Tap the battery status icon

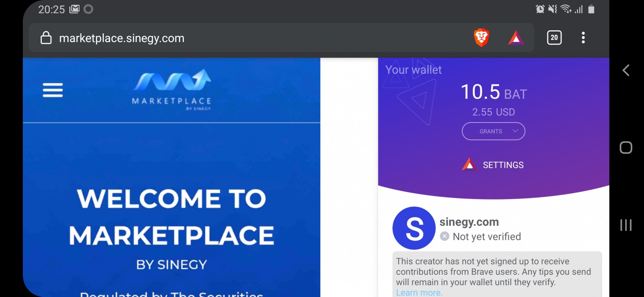(591, 9)
